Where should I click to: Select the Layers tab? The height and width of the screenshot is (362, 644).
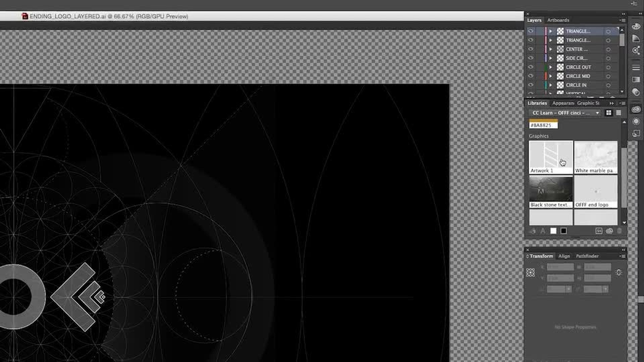(534, 20)
